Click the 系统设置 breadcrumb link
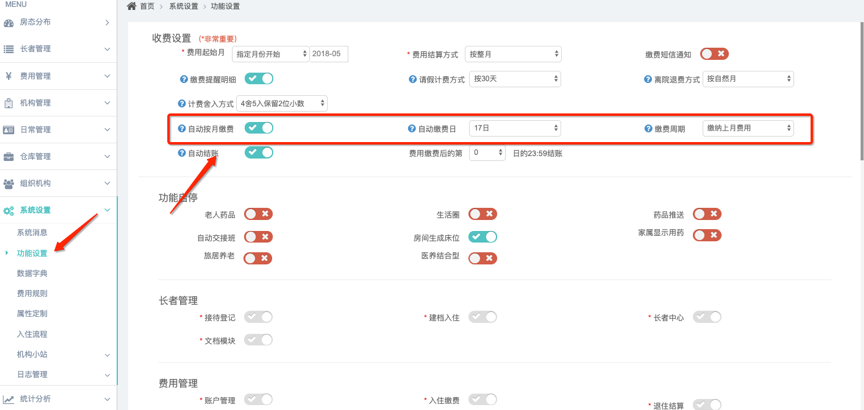 (183, 7)
